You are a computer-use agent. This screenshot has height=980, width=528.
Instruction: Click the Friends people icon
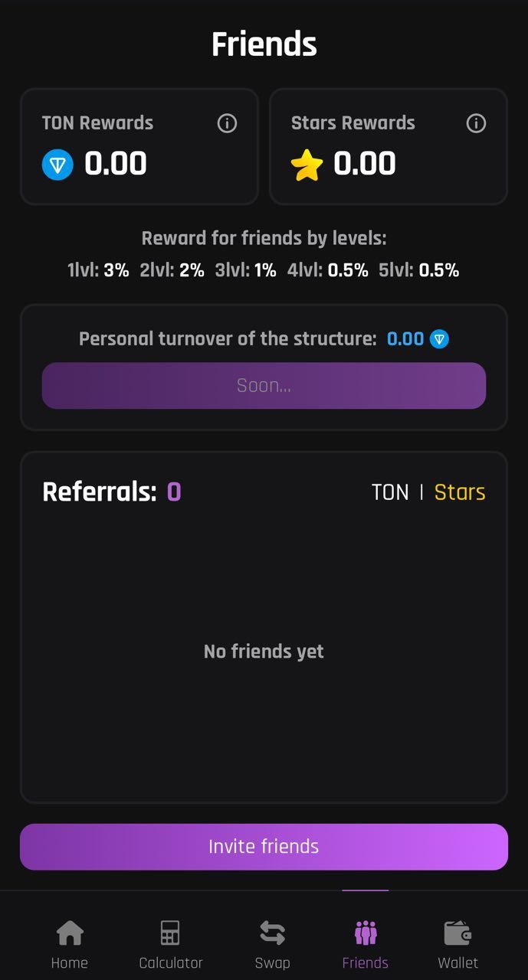(365, 933)
